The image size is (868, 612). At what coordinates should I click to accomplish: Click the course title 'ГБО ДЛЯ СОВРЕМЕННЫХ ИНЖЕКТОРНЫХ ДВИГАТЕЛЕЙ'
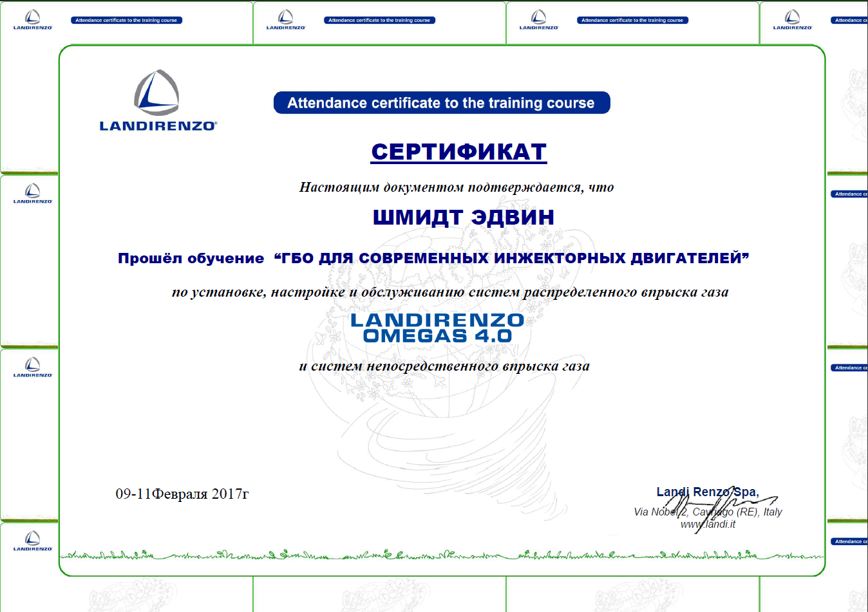(512, 258)
